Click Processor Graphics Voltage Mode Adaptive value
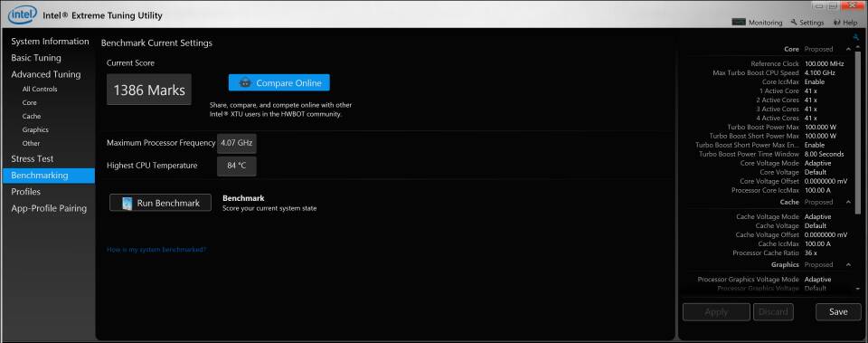The image size is (868, 343). point(817,280)
